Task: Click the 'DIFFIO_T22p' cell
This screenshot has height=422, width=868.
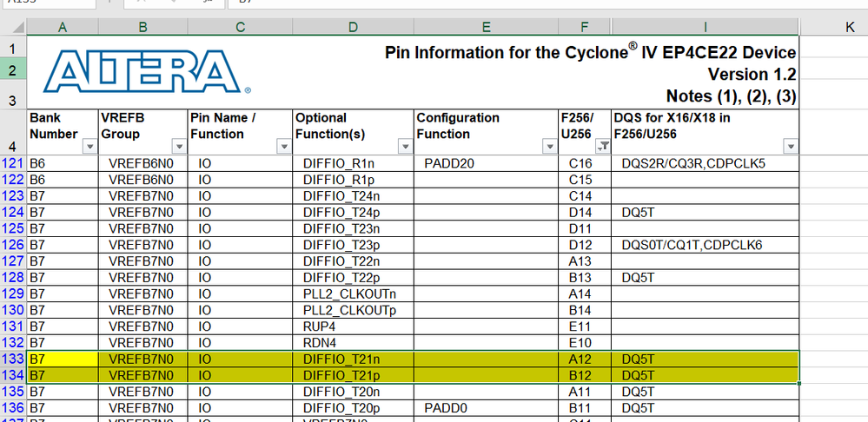Action: [353, 278]
